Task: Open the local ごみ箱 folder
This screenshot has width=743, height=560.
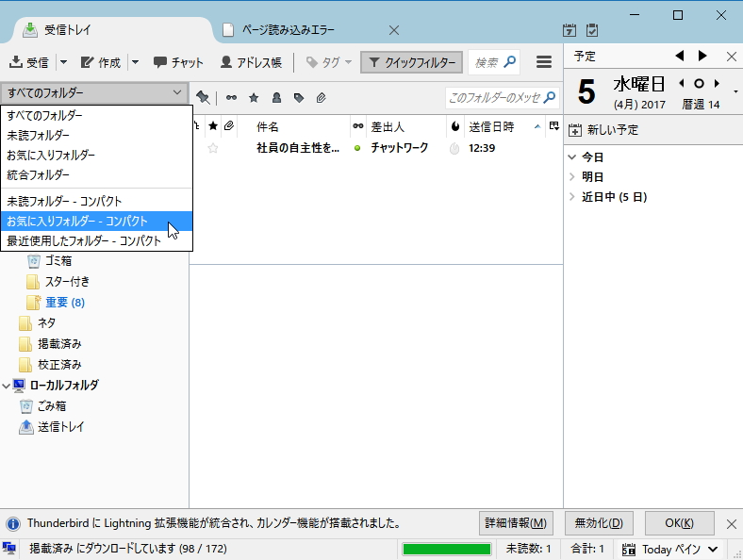Action: point(51,406)
